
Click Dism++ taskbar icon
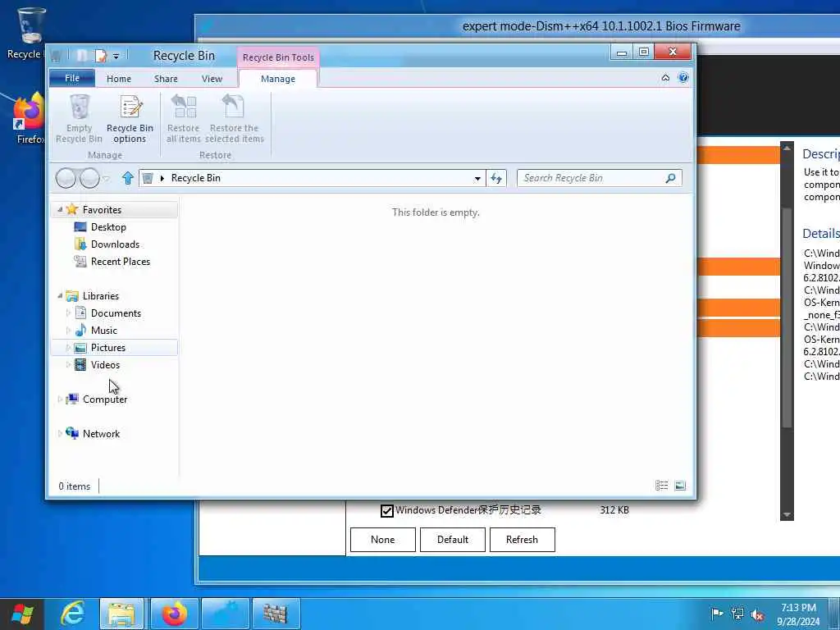coord(225,614)
